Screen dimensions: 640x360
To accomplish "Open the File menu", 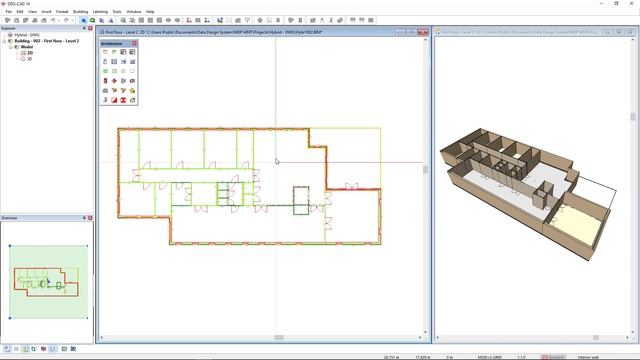I will click(8, 11).
